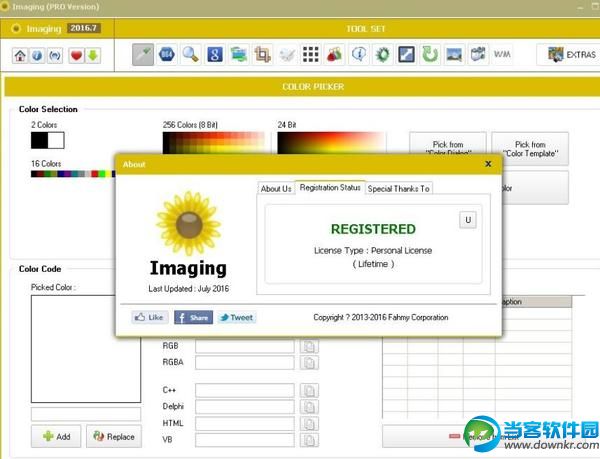Open the Home icon in toolbar

click(x=20, y=56)
